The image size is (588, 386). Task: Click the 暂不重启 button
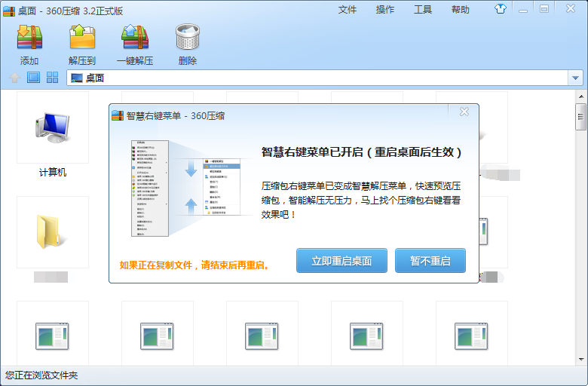[430, 260]
